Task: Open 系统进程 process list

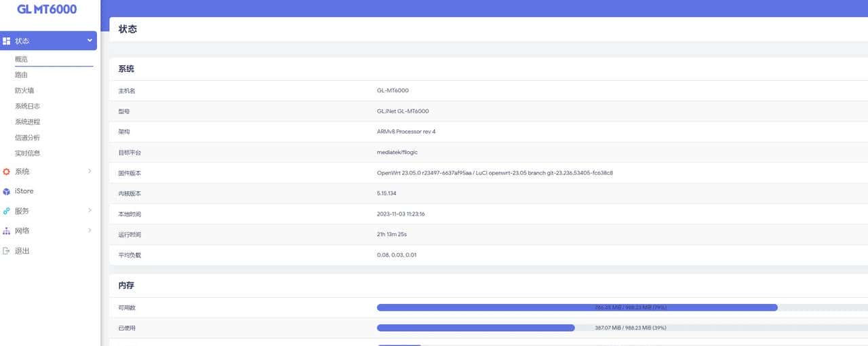Action: point(28,122)
